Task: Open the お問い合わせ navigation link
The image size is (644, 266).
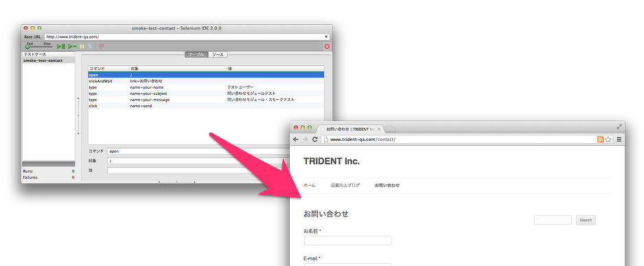Action: tap(387, 186)
